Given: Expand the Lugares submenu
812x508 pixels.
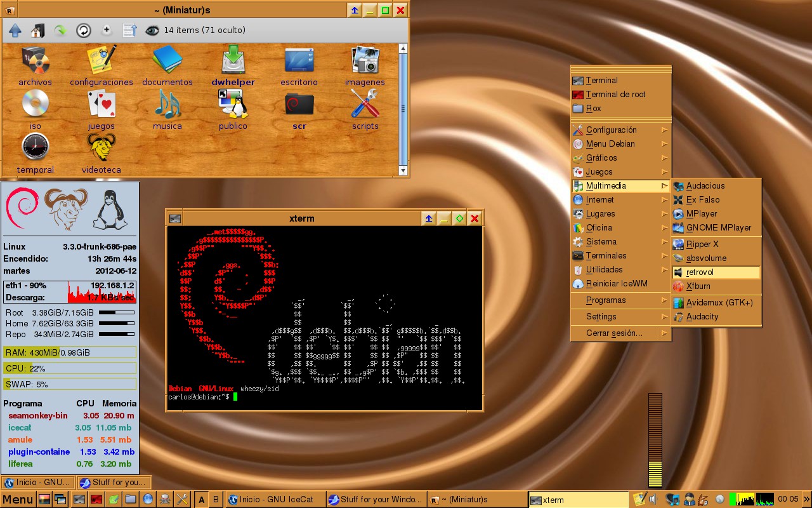Looking at the screenshot, I should (x=620, y=214).
